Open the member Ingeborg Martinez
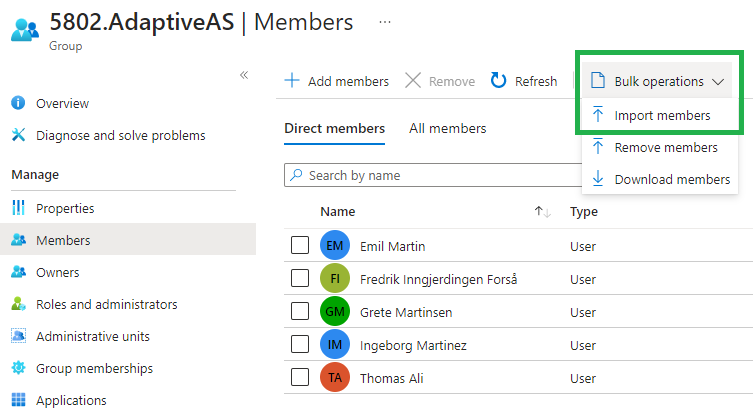 tap(413, 345)
